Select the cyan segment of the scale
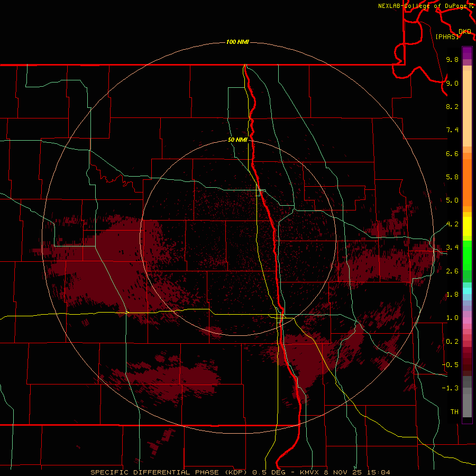 pyautogui.click(x=467, y=290)
